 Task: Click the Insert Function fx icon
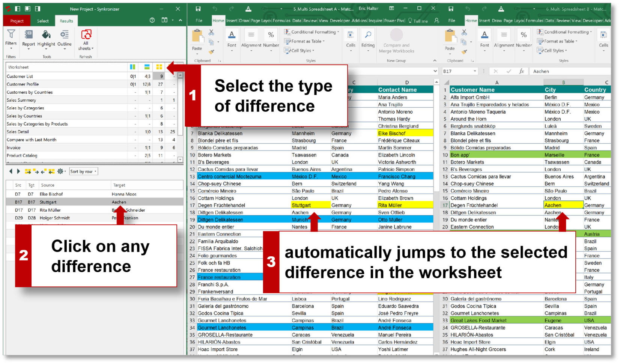tap(521, 71)
